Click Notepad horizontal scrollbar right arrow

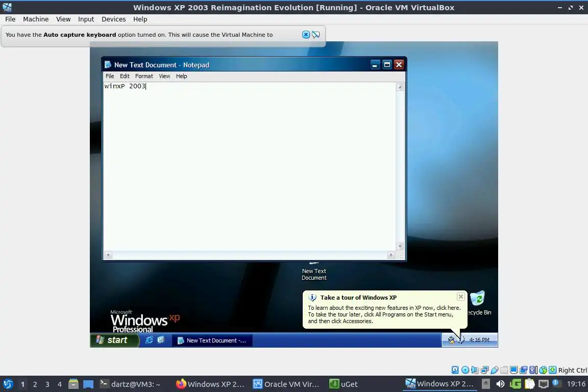coord(391,255)
